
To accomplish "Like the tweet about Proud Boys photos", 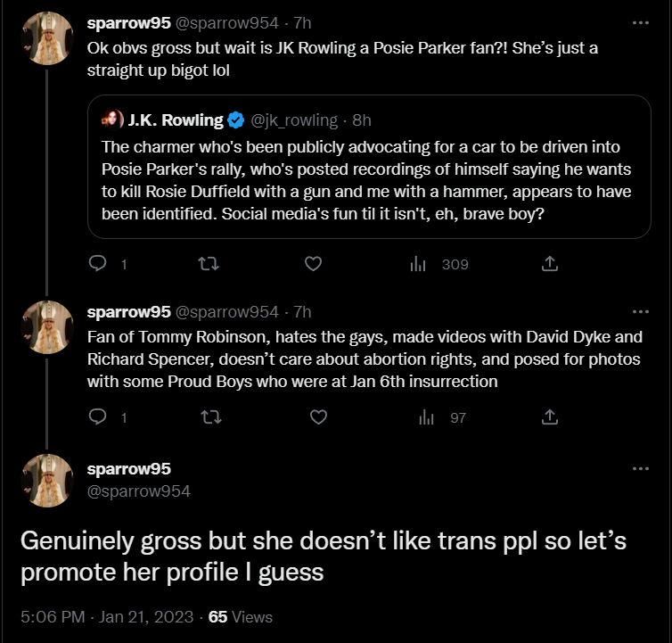I will click(x=318, y=417).
